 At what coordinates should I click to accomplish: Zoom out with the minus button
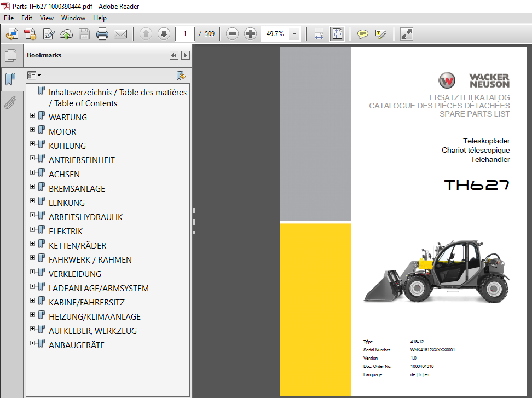pyautogui.click(x=233, y=34)
